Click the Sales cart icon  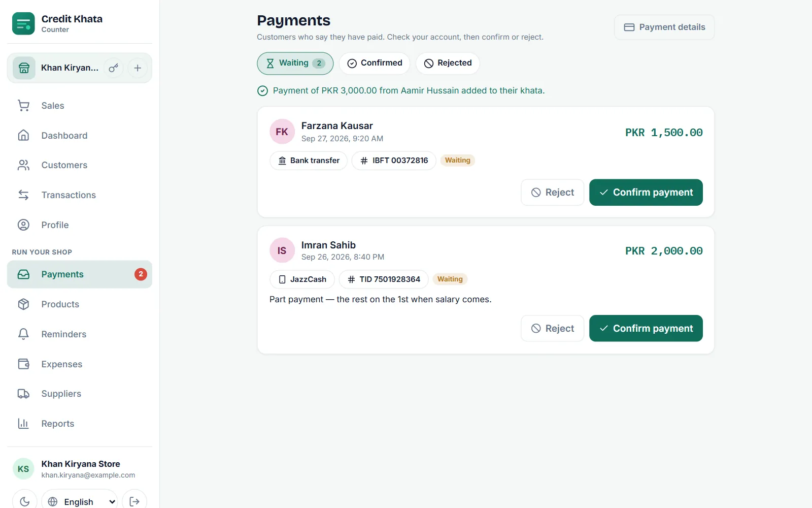pos(23,106)
